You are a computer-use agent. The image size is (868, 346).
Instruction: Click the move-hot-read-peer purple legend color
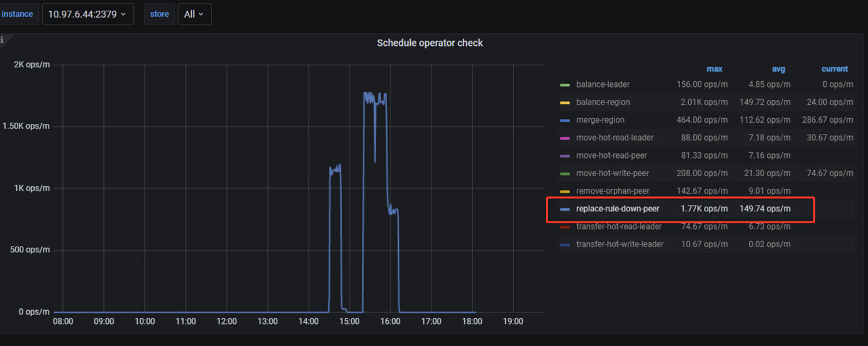(564, 155)
